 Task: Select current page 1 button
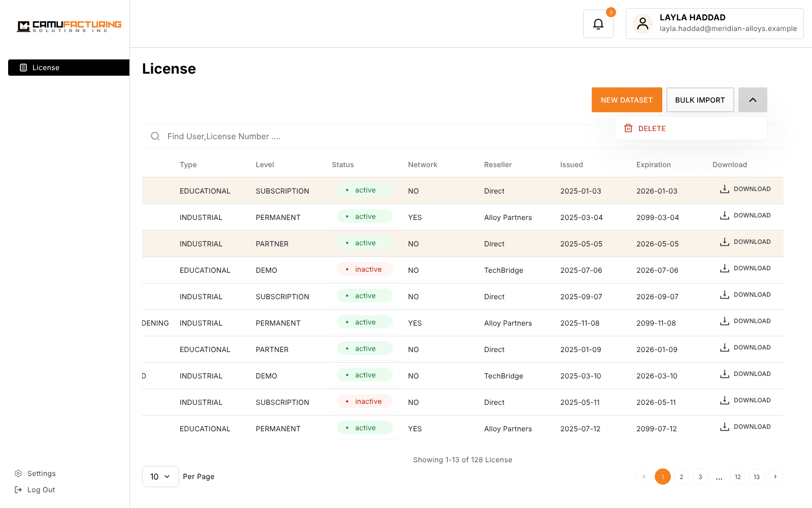[x=663, y=477]
